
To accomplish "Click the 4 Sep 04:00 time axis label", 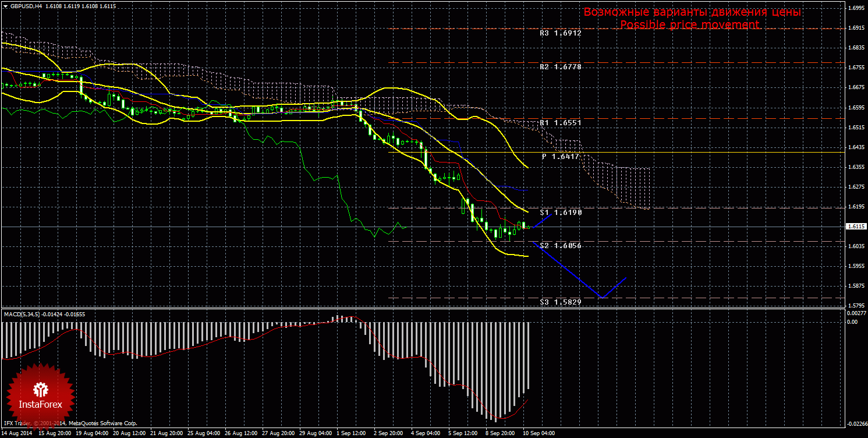I will coord(426,433).
